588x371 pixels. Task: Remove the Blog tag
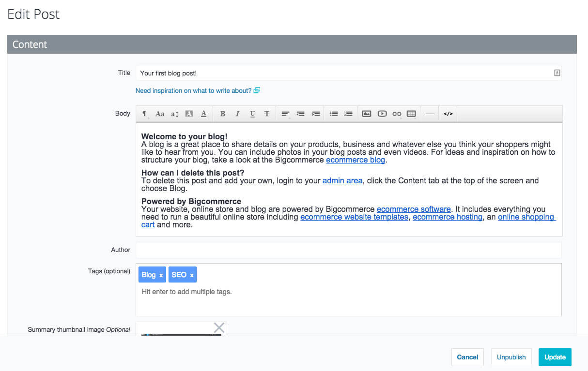click(161, 275)
